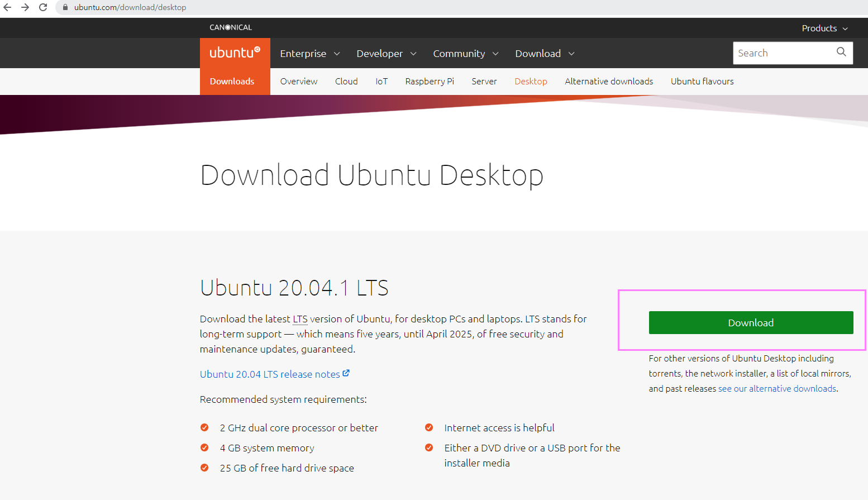868x500 pixels.
Task: Open Ubuntu flavours tab
Action: click(702, 82)
